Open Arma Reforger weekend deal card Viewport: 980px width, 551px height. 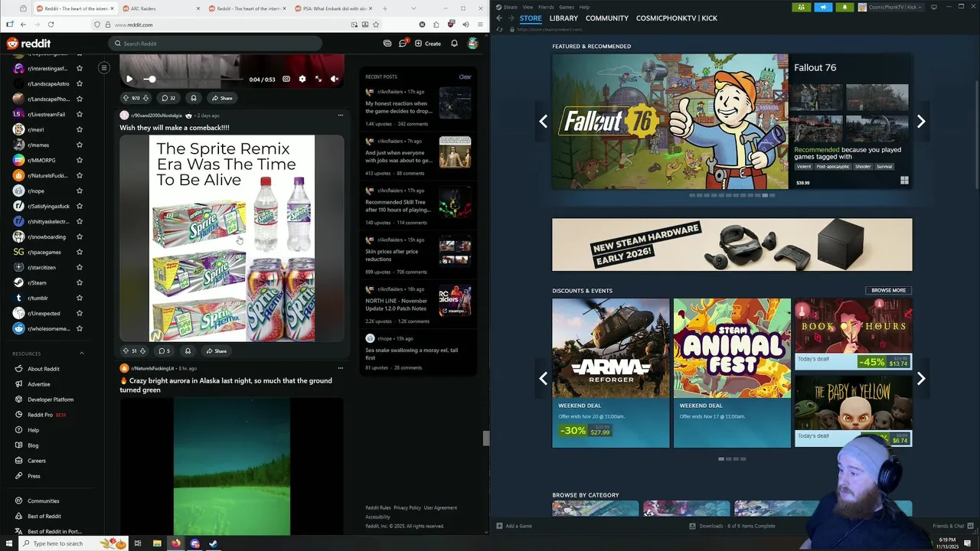point(610,373)
